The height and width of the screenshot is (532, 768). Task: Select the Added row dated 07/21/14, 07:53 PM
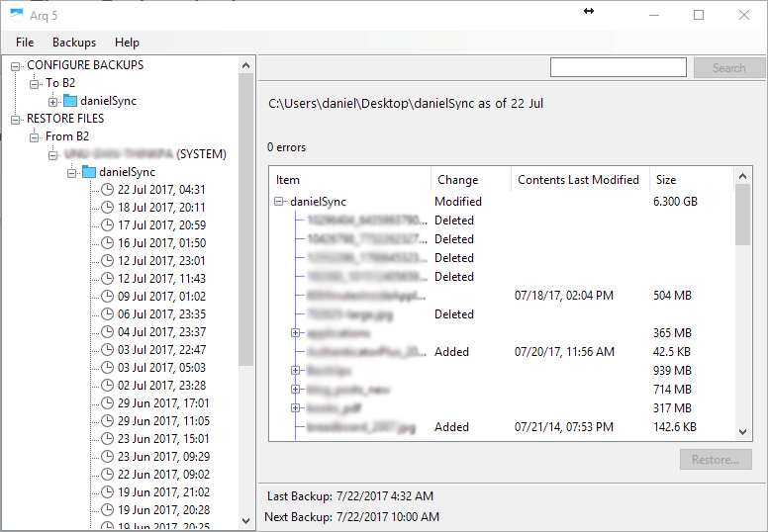pyautogui.click(x=501, y=427)
